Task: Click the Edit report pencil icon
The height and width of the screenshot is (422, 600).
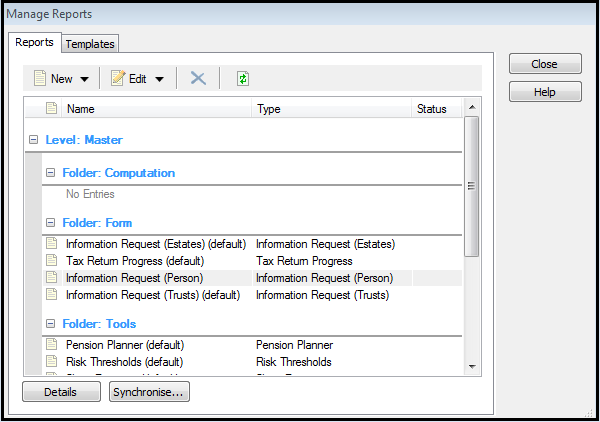Action: (117, 79)
